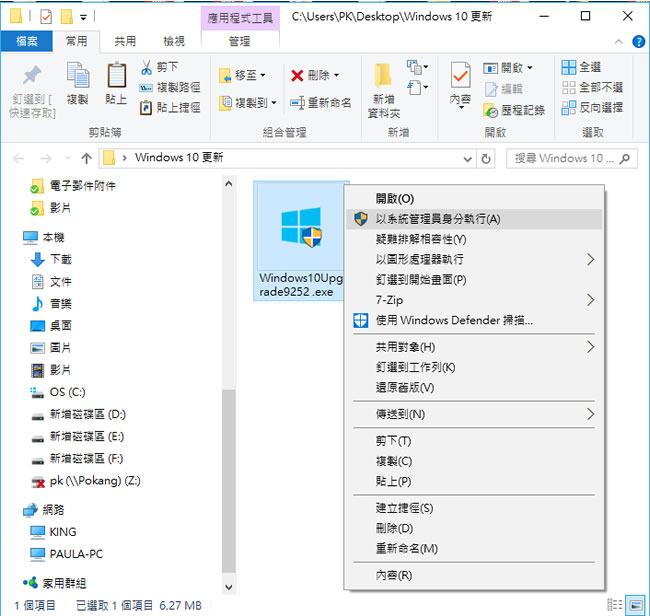
Task: Click navigation pane scroll down arrow
Action: 229,587
